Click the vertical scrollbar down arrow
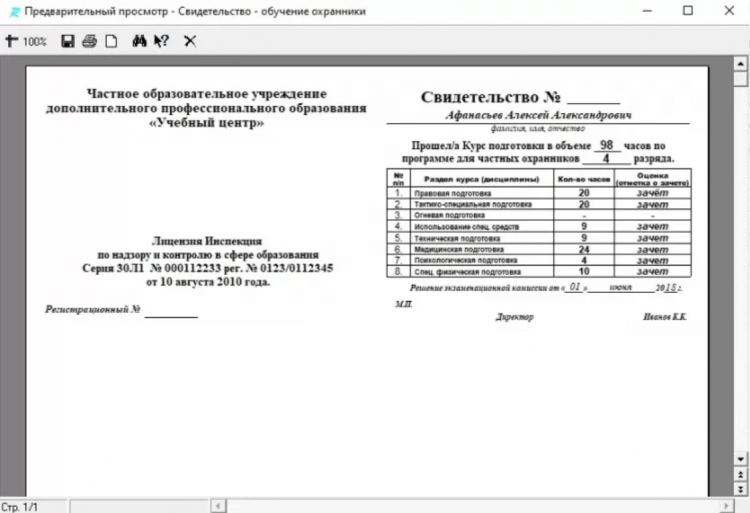The height and width of the screenshot is (513, 750). point(740,459)
